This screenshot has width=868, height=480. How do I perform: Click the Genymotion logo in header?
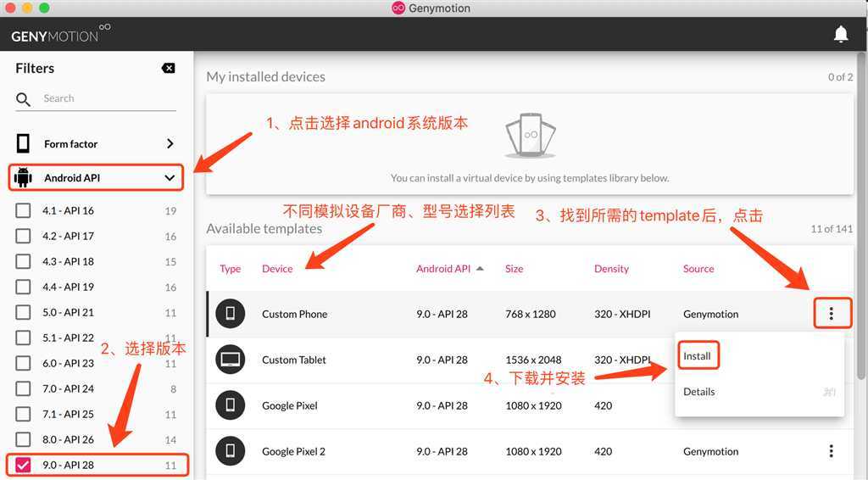tap(60, 34)
